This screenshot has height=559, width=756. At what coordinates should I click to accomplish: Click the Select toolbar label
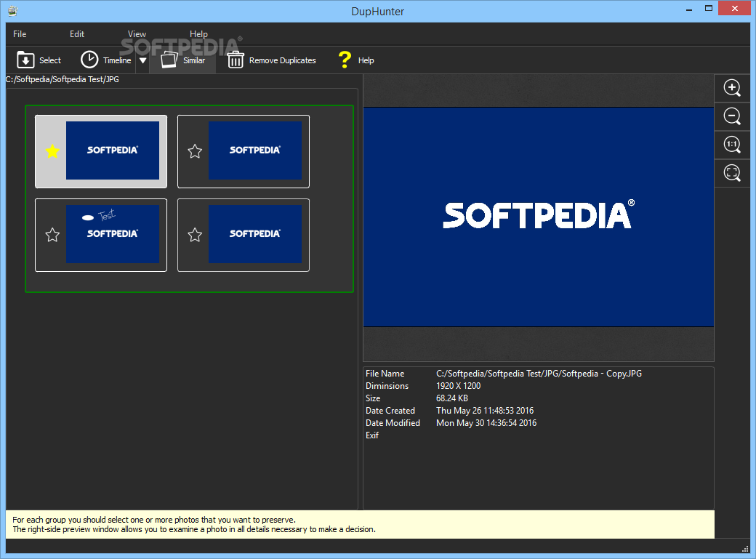coord(50,60)
